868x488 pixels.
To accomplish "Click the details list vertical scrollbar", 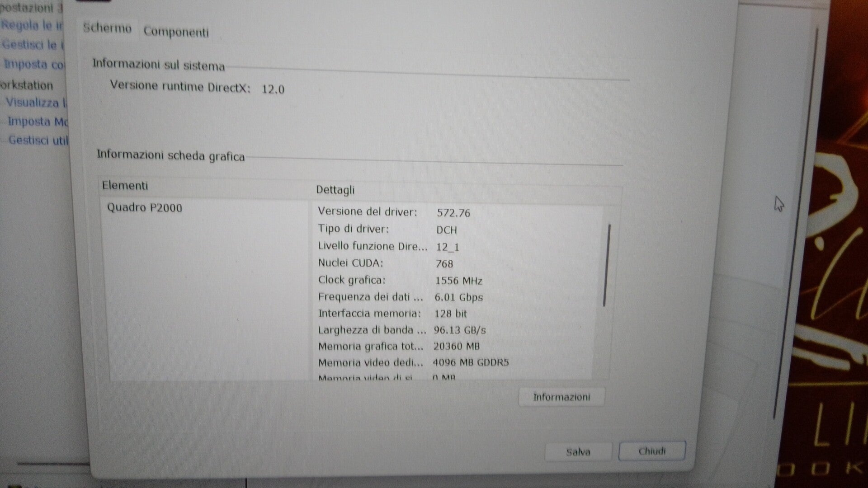I will (606, 267).
